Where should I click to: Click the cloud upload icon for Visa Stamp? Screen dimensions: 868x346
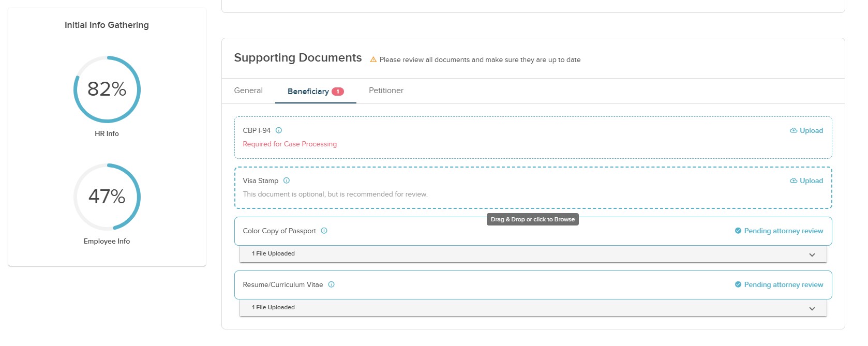pyautogui.click(x=793, y=180)
